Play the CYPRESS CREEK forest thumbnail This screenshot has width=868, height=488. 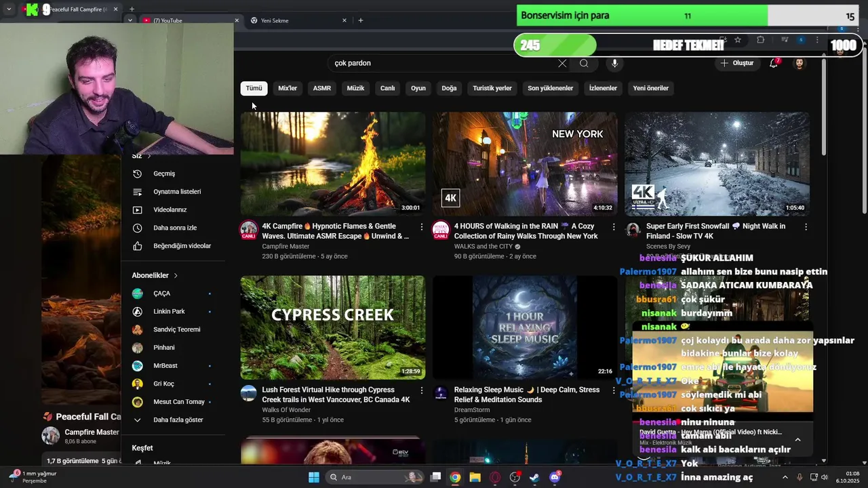click(333, 327)
